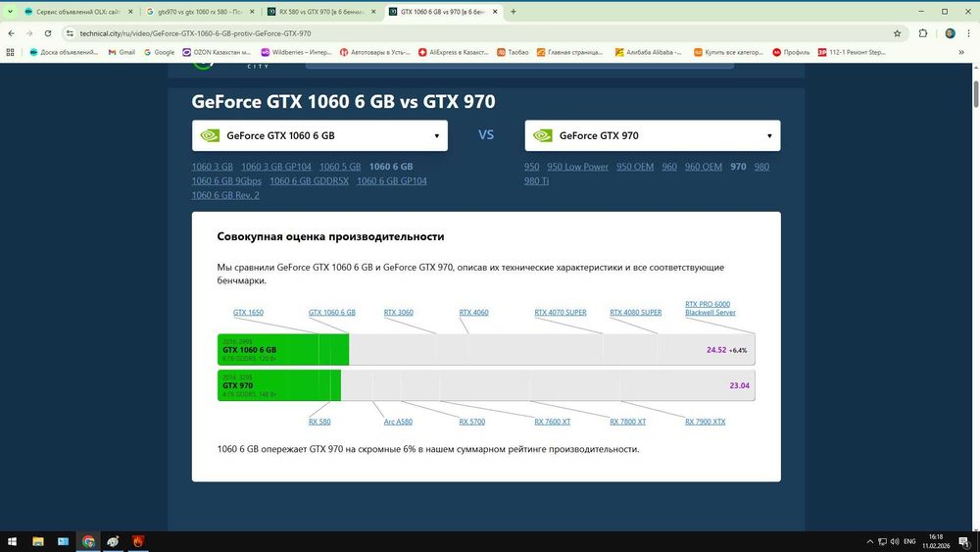Open the browser extensions menu

[x=922, y=33]
